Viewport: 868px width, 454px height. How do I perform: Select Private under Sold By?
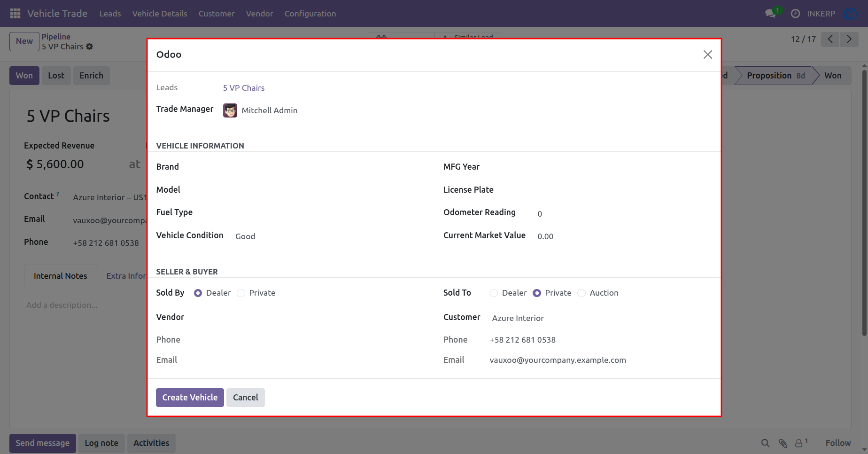[241, 293]
